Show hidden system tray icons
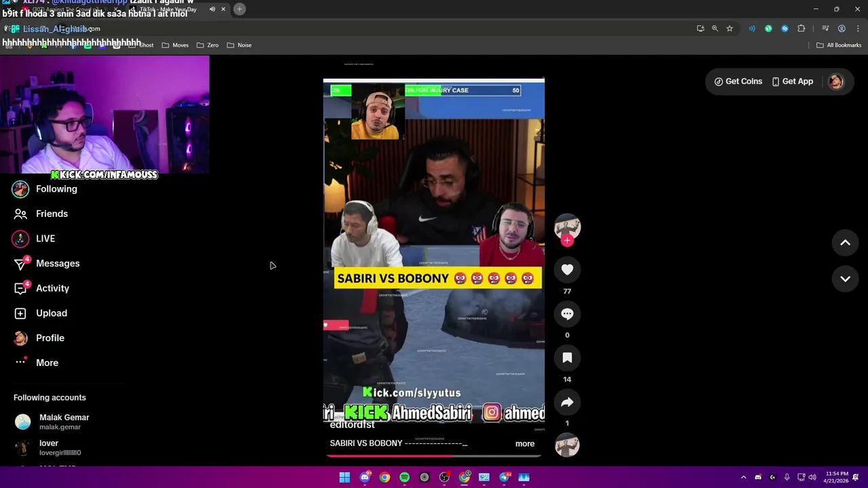This screenshot has height=488, width=868. (x=743, y=477)
